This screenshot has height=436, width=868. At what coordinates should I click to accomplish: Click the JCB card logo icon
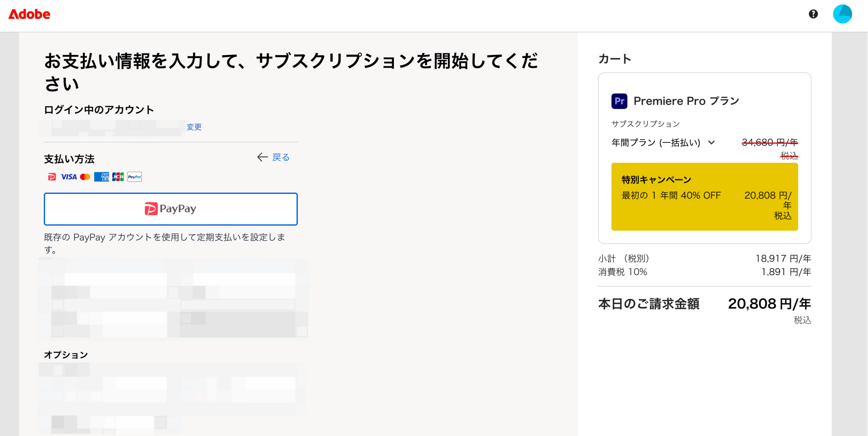coord(118,177)
